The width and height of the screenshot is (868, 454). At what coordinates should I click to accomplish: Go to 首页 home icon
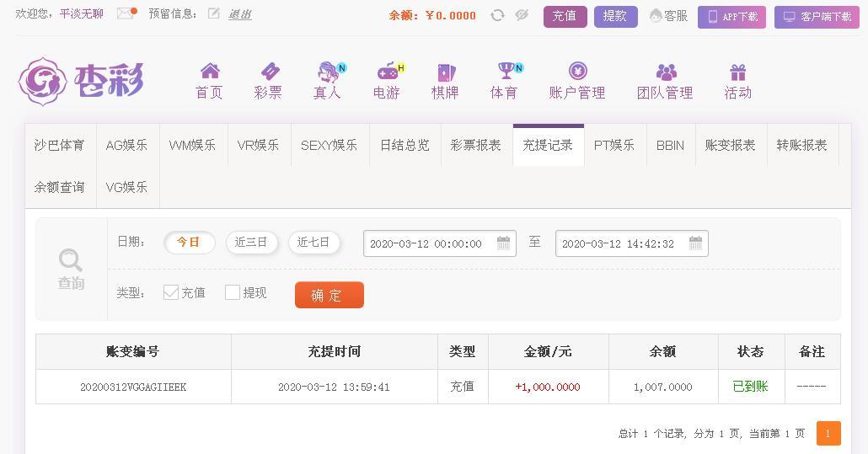click(210, 71)
